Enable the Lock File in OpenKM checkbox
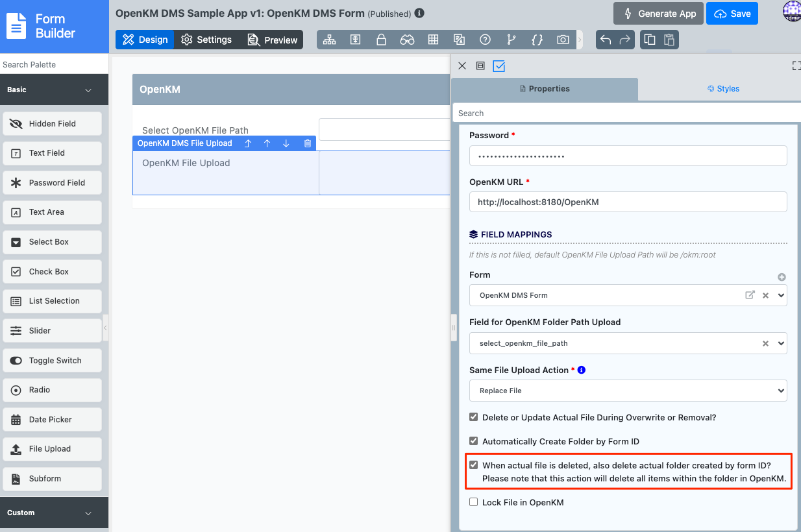This screenshot has width=801, height=532. pos(474,502)
